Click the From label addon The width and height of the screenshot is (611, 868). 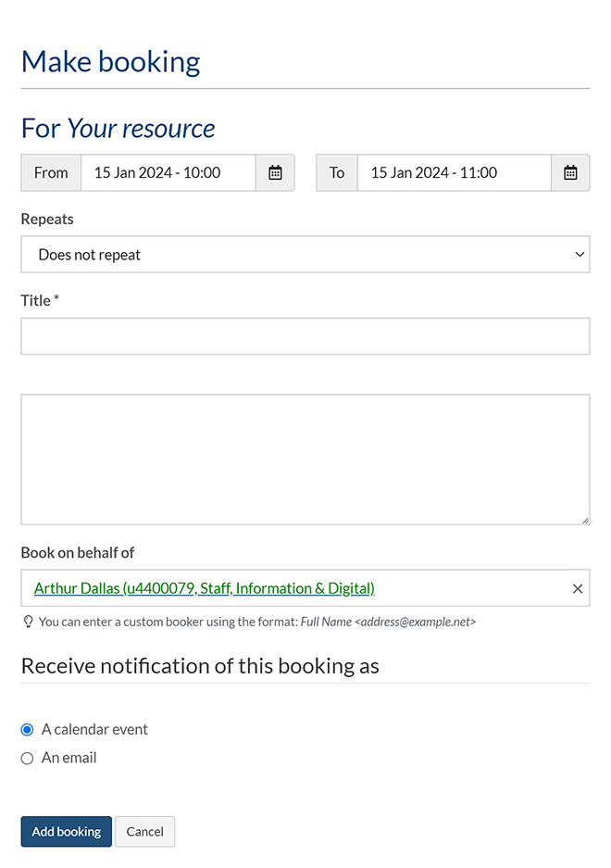click(x=51, y=172)
